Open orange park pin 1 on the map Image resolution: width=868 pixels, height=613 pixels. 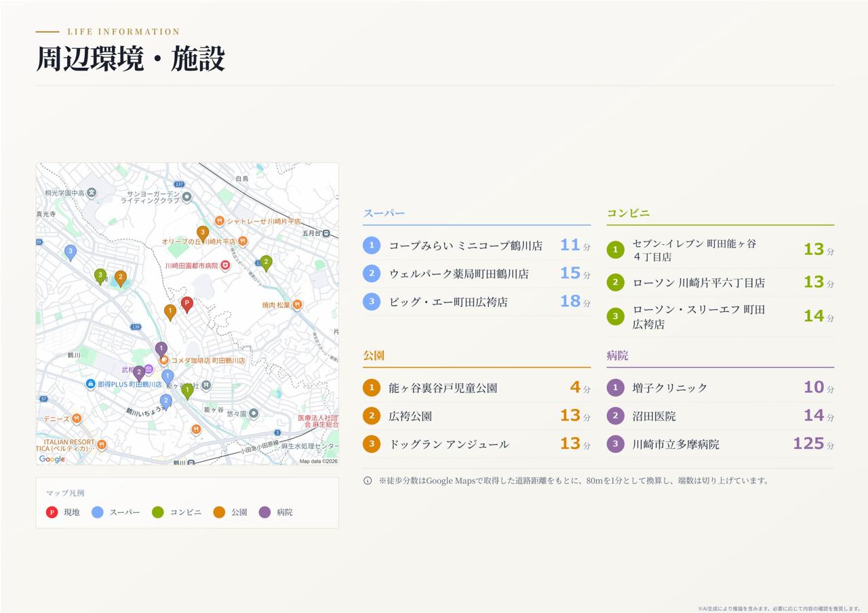[x=170, y=312]
